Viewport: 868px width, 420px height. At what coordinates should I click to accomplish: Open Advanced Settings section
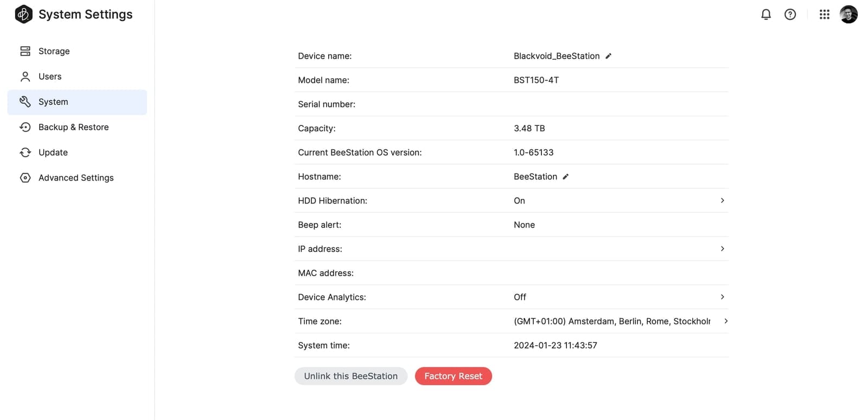pyautogui.click(x=77, y=178)
